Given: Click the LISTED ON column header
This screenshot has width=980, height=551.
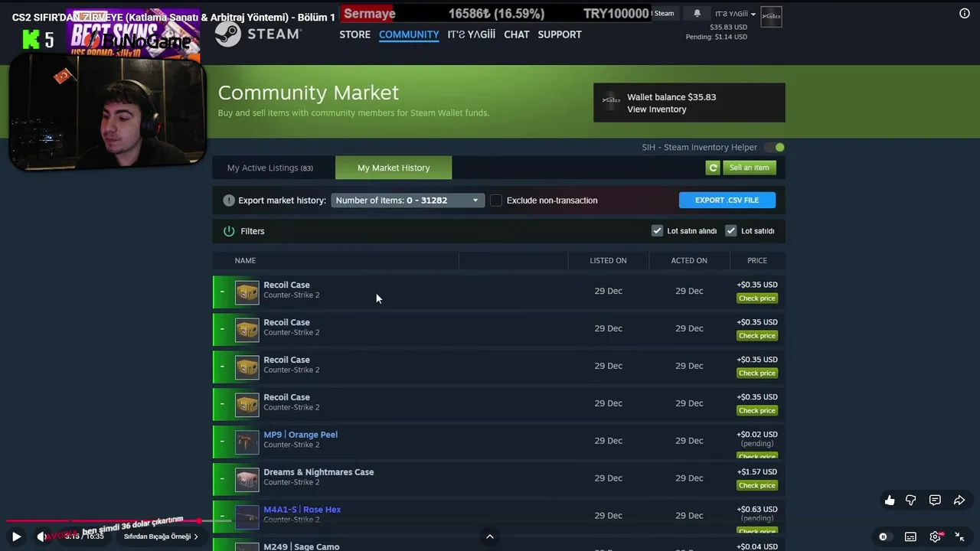Looking at the screenshot, I should click(608, 260).
